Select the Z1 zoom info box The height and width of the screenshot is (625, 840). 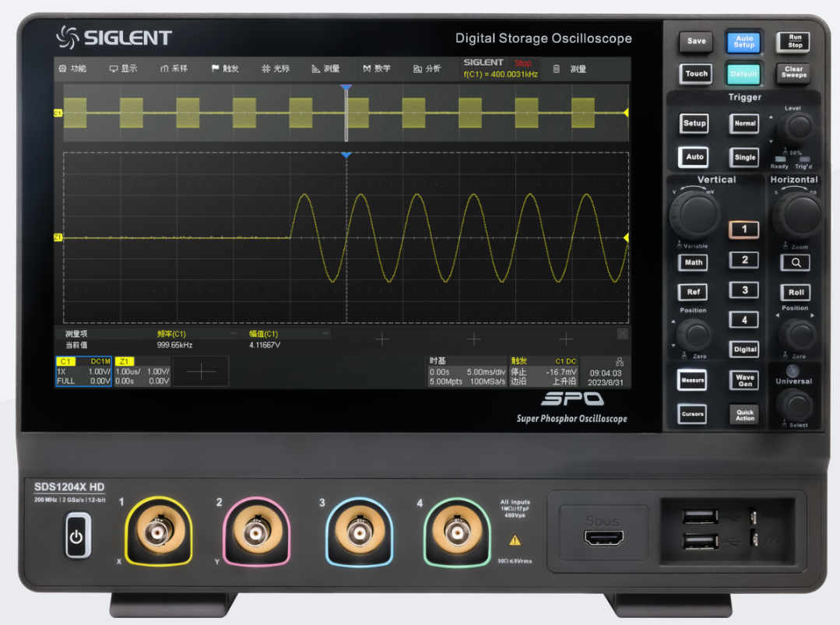click(x=142, y=371)
